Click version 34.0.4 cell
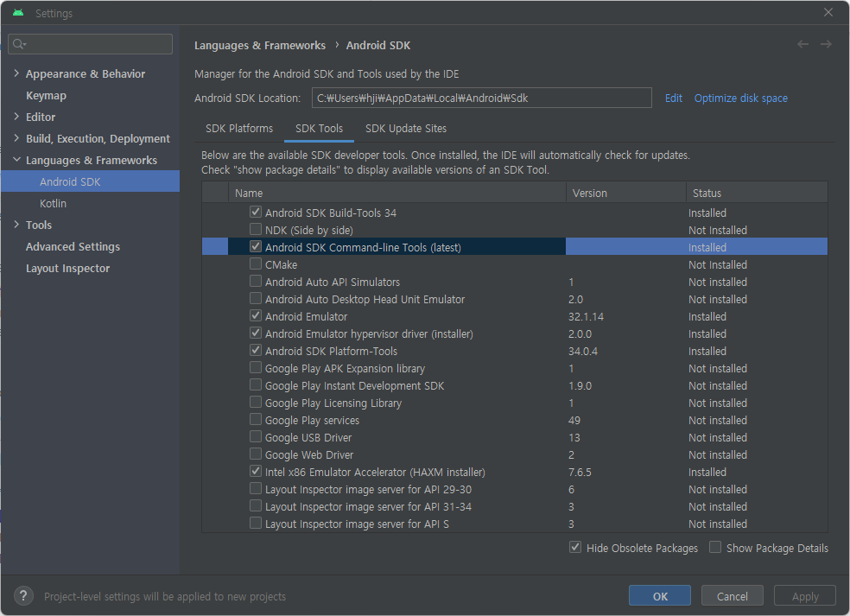This screenshot has height=616, width=850. (x=583, y=352)
